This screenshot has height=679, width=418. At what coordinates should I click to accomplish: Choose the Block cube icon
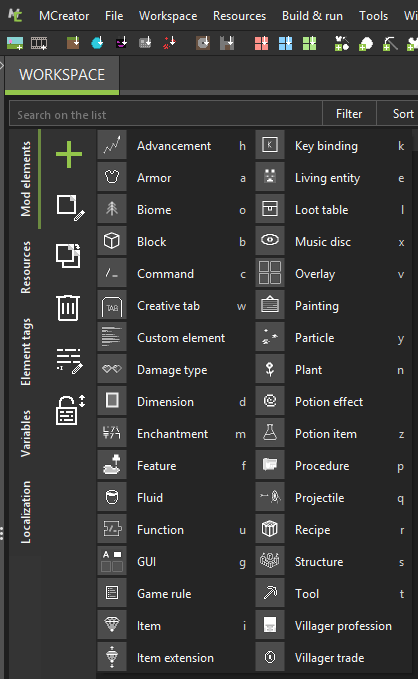[x=112, y=241]
